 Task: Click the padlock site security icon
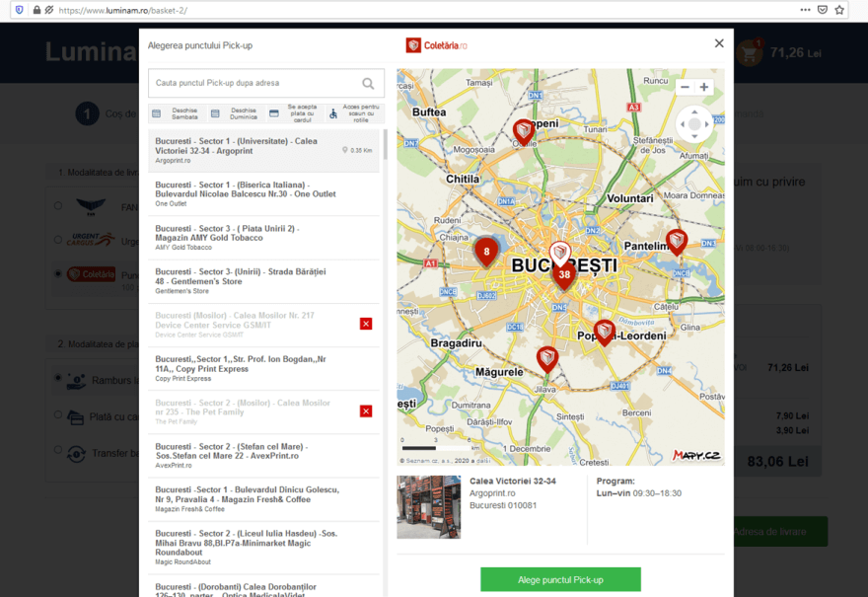36,10
